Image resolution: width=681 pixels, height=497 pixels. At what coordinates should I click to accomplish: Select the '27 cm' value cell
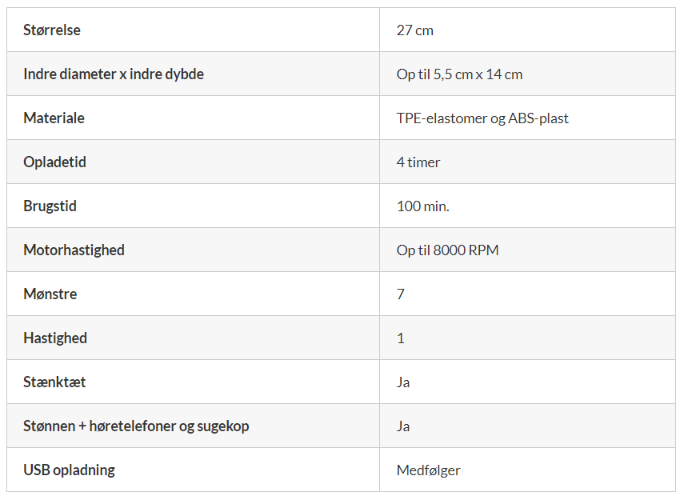coord(415,30)
